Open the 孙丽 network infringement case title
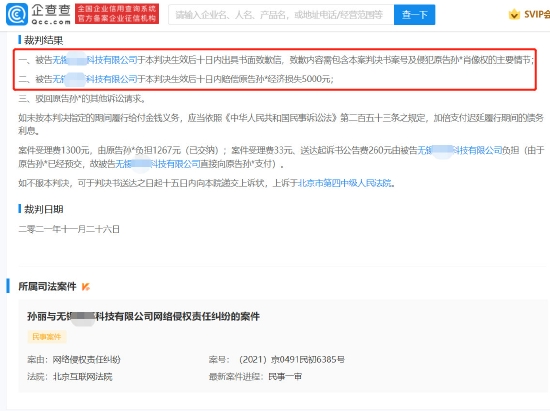This screenshot has height=411, width=550. [x=143, y=316]
